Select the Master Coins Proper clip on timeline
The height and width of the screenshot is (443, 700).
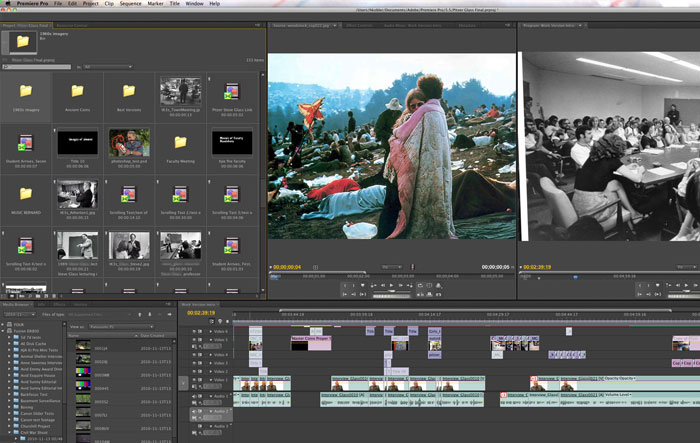[x=311, y=343]
